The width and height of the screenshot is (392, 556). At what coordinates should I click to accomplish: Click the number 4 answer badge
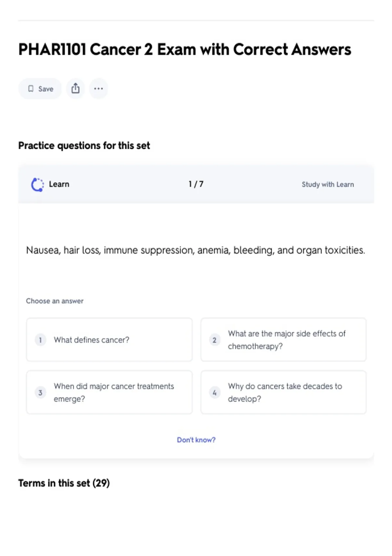215,392
